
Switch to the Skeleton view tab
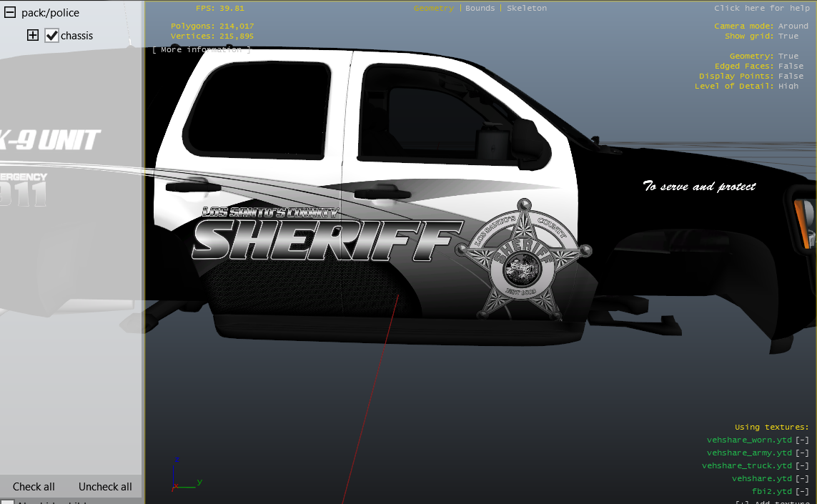526,9
